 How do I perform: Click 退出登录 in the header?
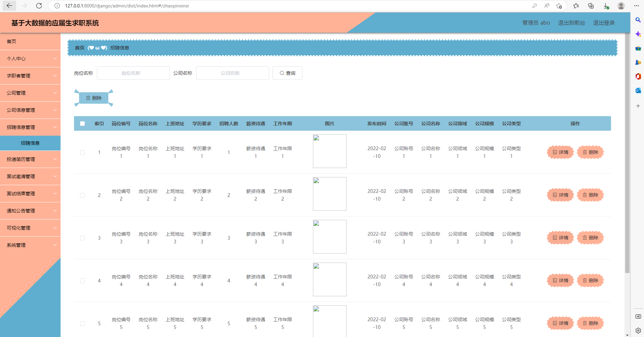tap(604, 23)
